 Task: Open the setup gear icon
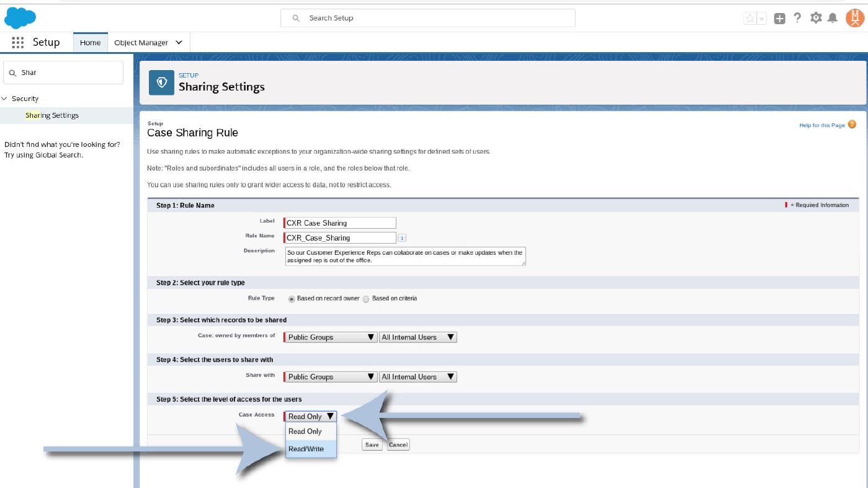816,18
